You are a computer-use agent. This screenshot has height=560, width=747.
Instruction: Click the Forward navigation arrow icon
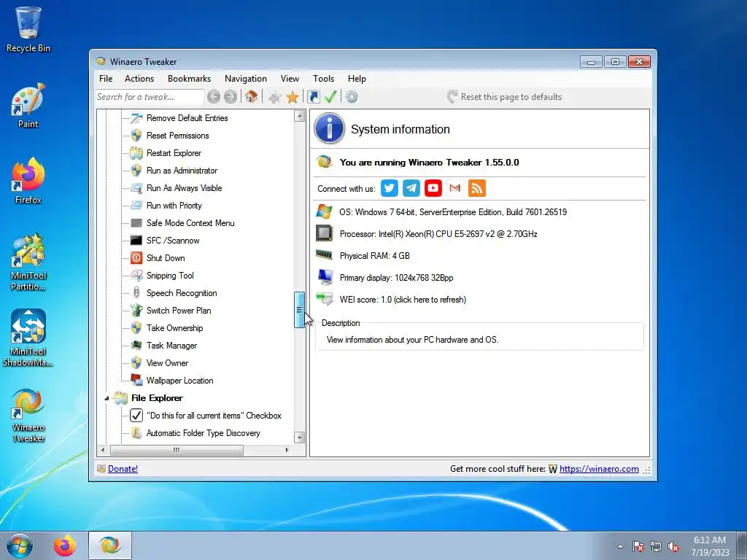pos(231,97)
